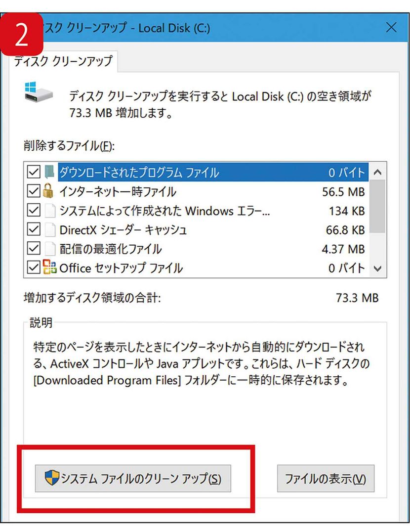The width and height of the screenshot is (410, 532).
Task: Click the page icon beside 配信の最適化ファイル
Action: pos(50,249)
